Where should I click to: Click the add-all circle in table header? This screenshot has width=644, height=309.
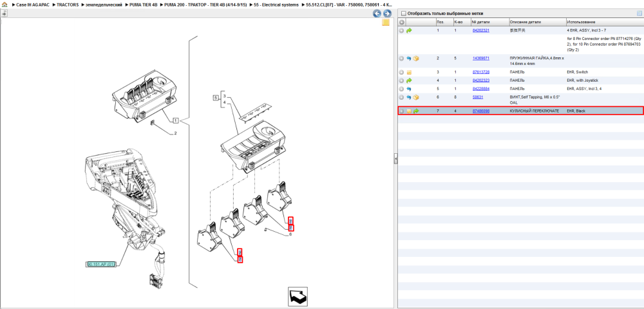(x=402, y=22)
